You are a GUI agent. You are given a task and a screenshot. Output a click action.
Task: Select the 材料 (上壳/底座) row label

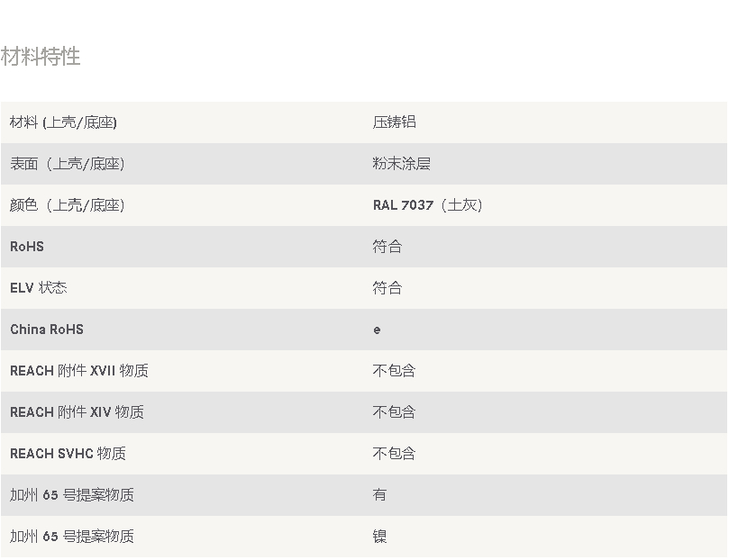coord(63,122)
